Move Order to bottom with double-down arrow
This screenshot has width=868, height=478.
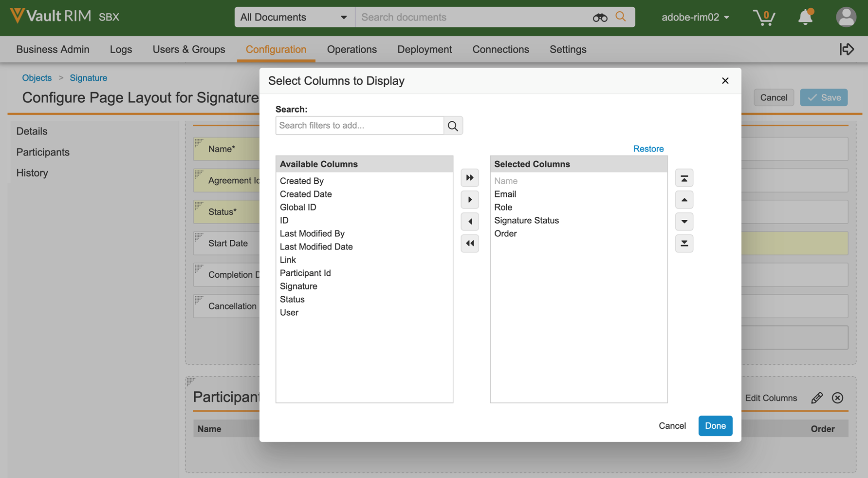684,243
